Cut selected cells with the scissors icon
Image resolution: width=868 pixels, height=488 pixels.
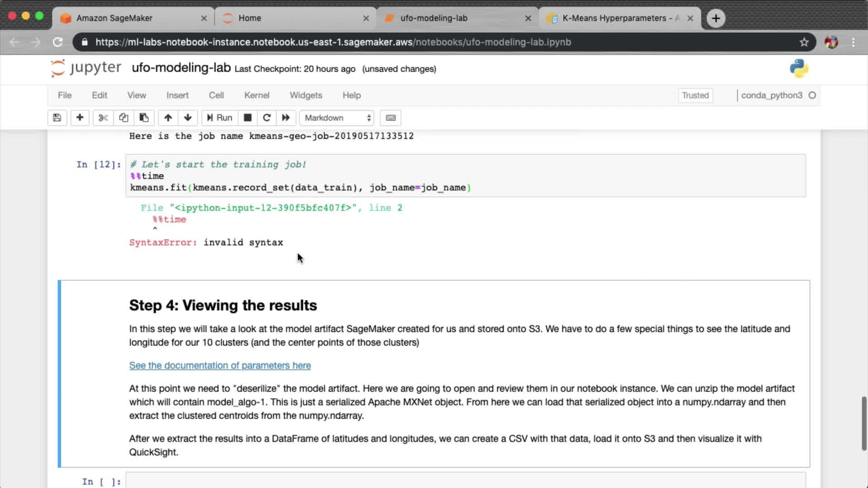[103, 118]
